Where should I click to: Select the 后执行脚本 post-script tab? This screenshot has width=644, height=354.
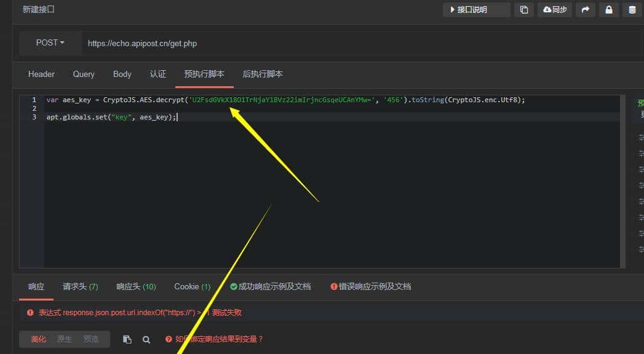[263, 74]
